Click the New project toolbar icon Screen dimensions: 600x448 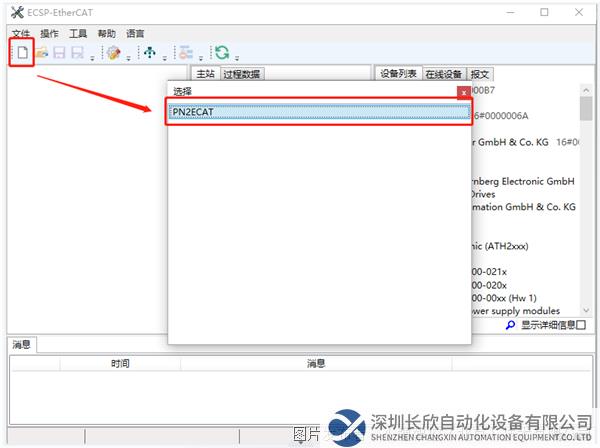pyautogui.click(x=23, y=53)
